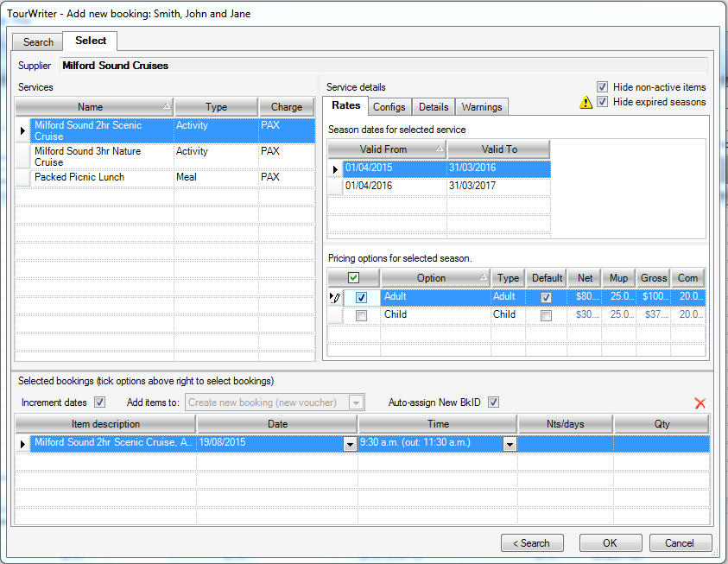Switch to the Search tab
This screenshot has height=564, width=728.
pyautogui.click(x=38, y=42)
